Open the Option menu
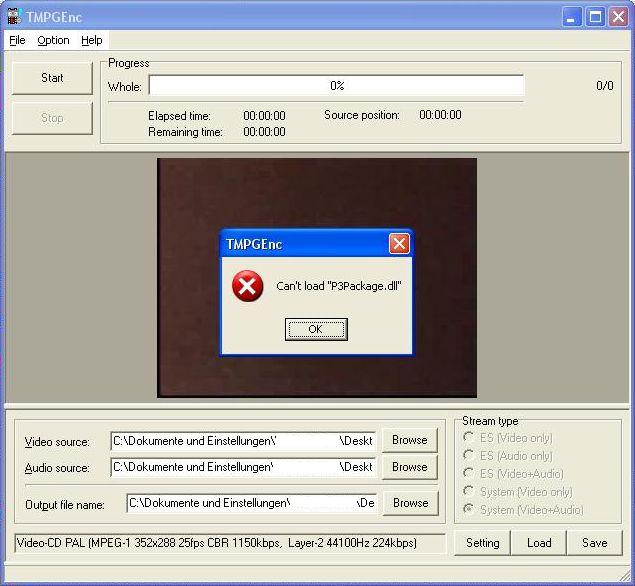 53,40
